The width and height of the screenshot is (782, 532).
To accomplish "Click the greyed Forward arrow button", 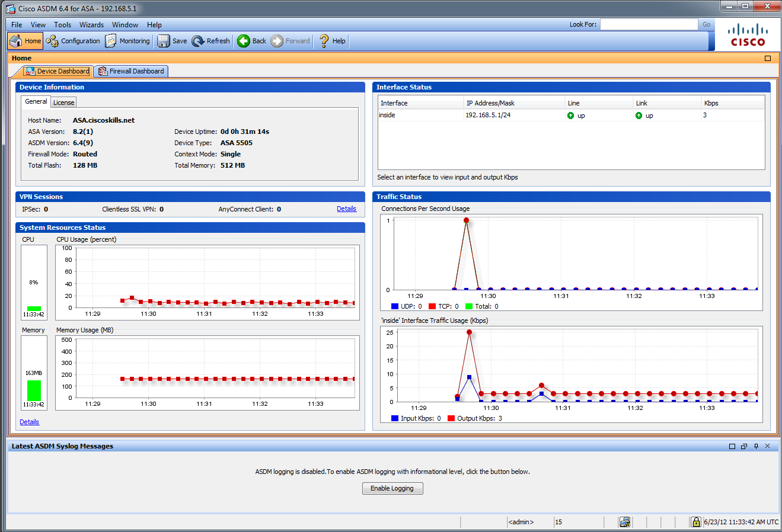I will (291, 41).
